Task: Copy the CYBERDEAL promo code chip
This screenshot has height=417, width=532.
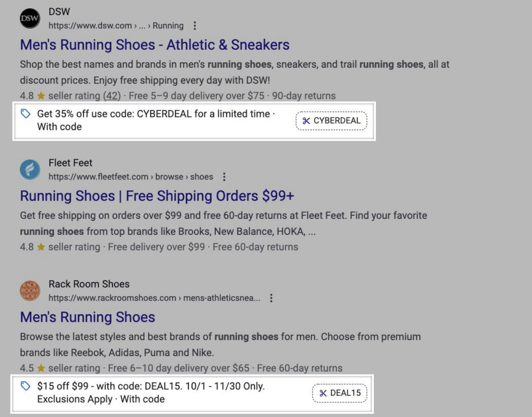Action: click(x=331, y=121)
